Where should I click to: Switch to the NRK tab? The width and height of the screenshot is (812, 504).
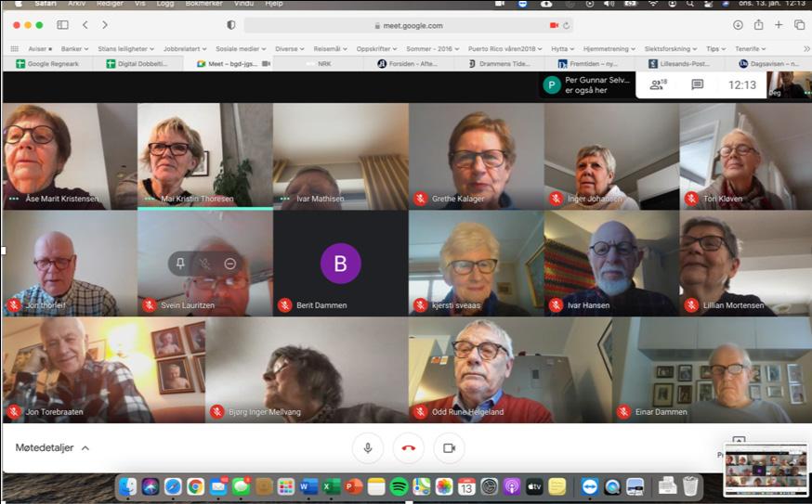click(x=318, y=64)
